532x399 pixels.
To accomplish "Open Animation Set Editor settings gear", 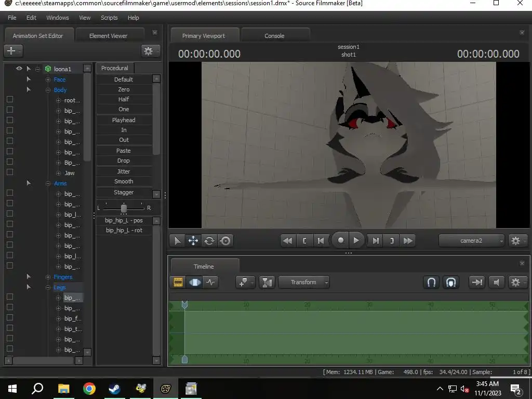I will [150, 51].
